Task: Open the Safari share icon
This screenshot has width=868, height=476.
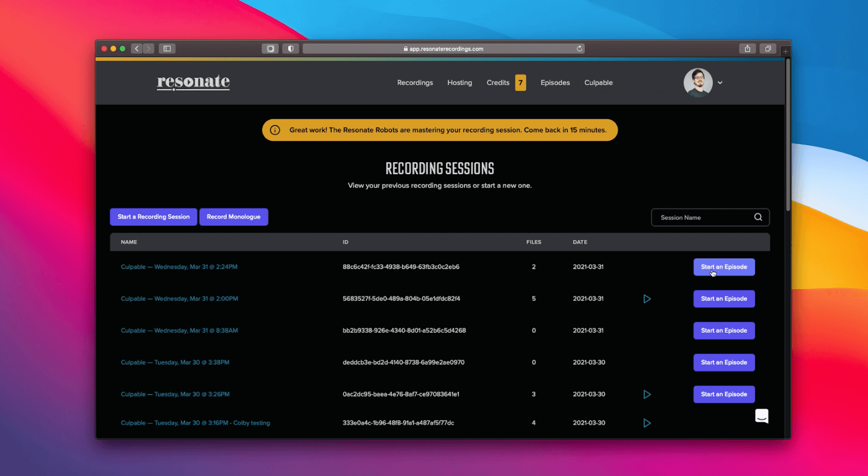Action: (748, 48)
